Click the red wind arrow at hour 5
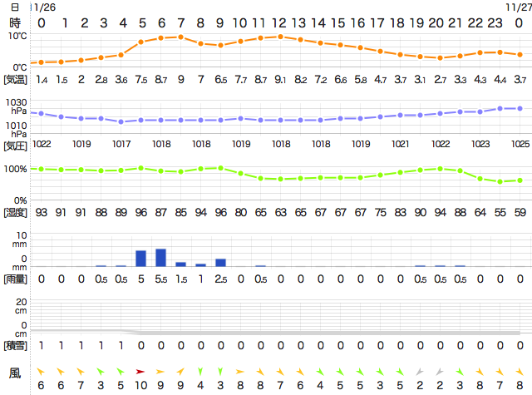The height and width of the screenshot is (395, 532). point(140,371)
